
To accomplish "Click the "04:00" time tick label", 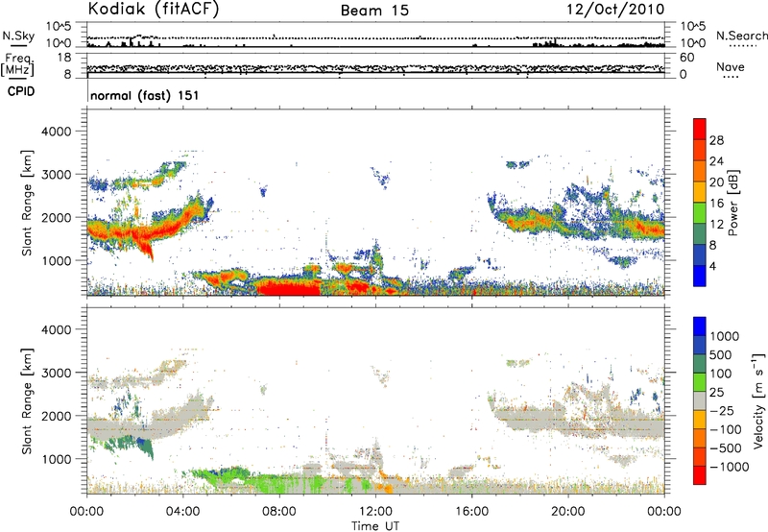I will click(x=182, y=512).
